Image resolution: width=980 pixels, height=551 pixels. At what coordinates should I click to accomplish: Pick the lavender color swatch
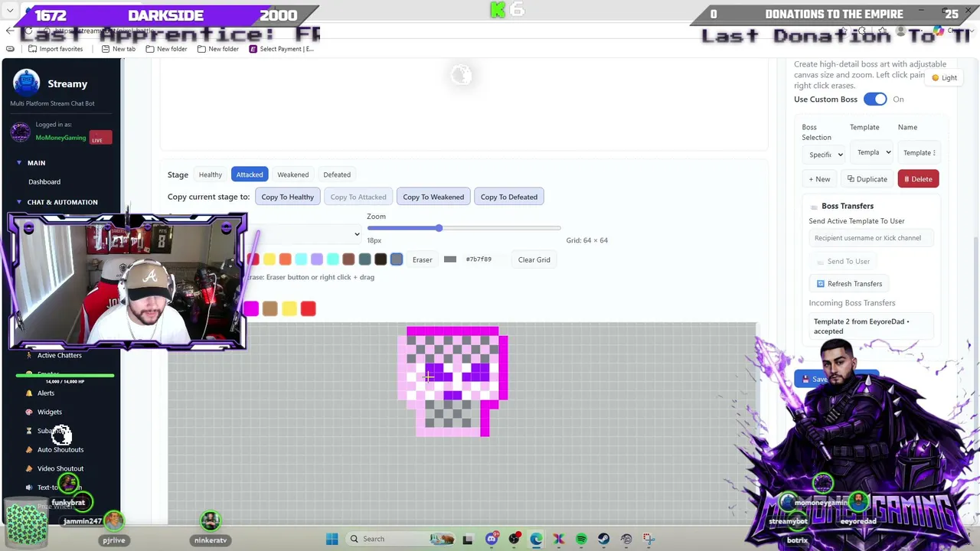[317, 260]
